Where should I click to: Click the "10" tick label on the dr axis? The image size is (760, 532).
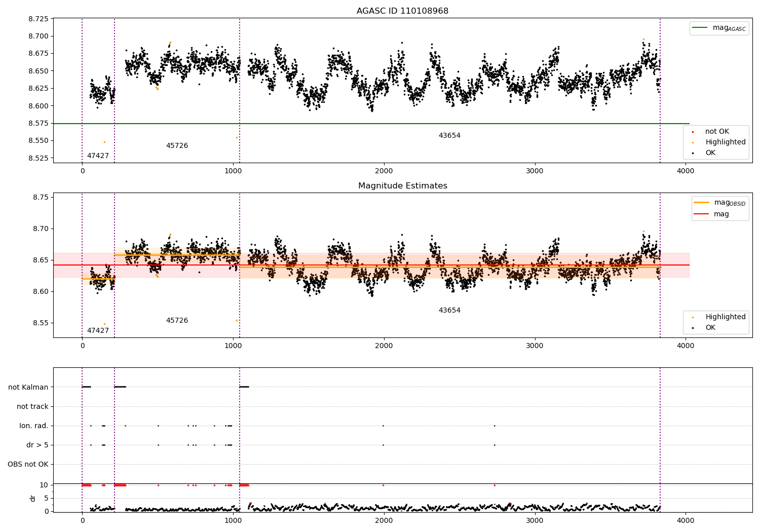pyautogui.click(x=44, y=485)
